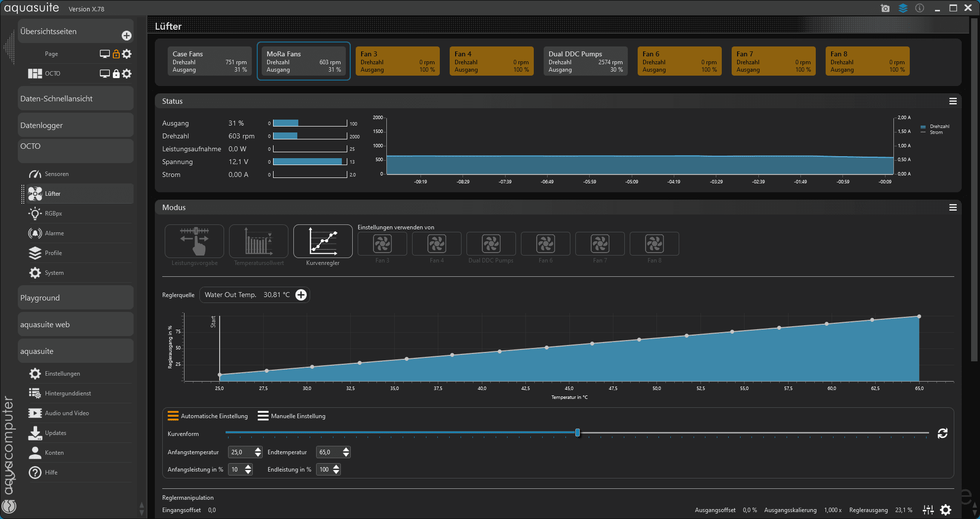Use settings from Fan 8
Viewport: 980px width, 519px height.
(654, 244)
